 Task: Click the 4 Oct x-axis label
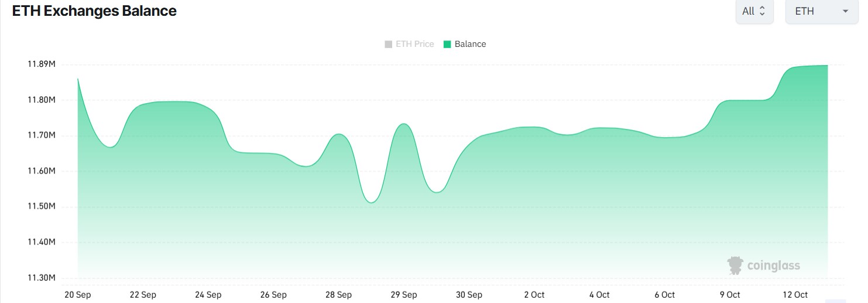pyautogui.click(x=599, y=295)
